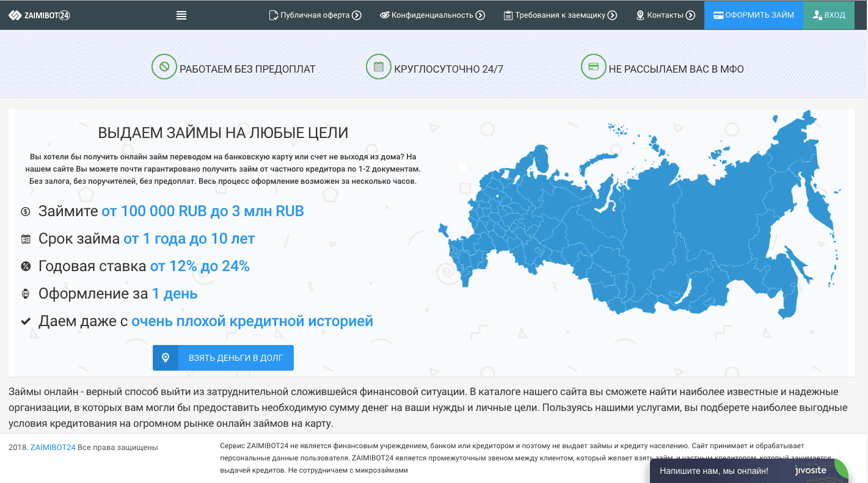Click the document icon beside Оформление за 1 день
868x483 pixels.
coord(25,293)
